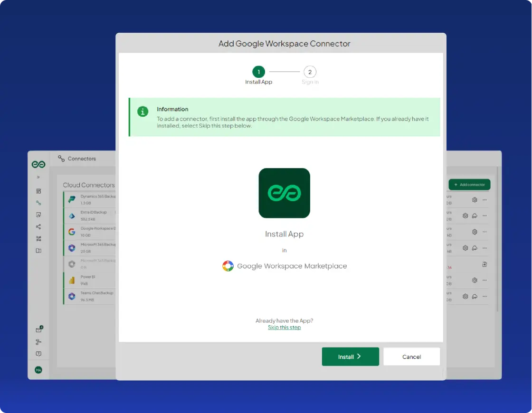Click the app logo atop the background sidebar
532x413 pixels.
point(38,164)
